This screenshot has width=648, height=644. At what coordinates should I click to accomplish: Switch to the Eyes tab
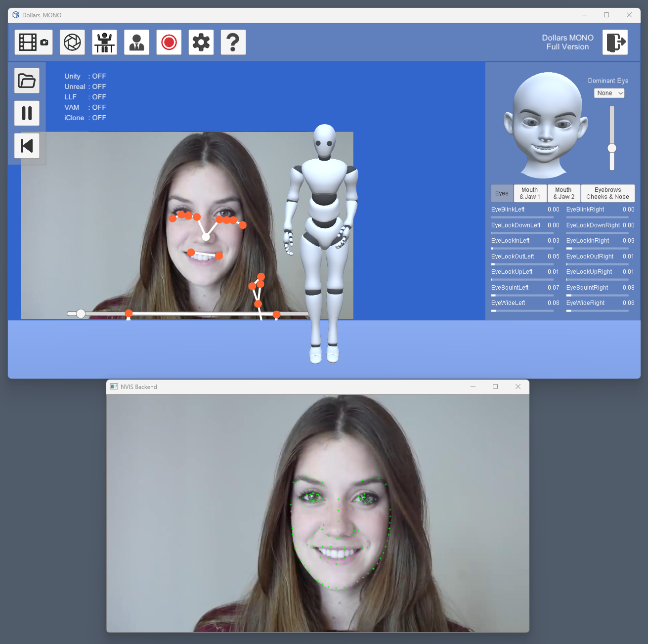point(502,193)
